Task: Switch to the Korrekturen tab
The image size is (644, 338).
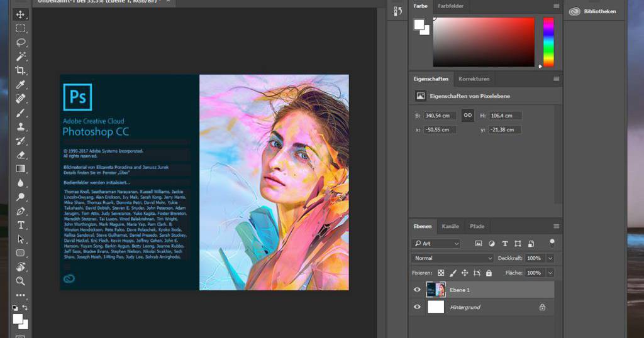Action: tap(474, 79)
